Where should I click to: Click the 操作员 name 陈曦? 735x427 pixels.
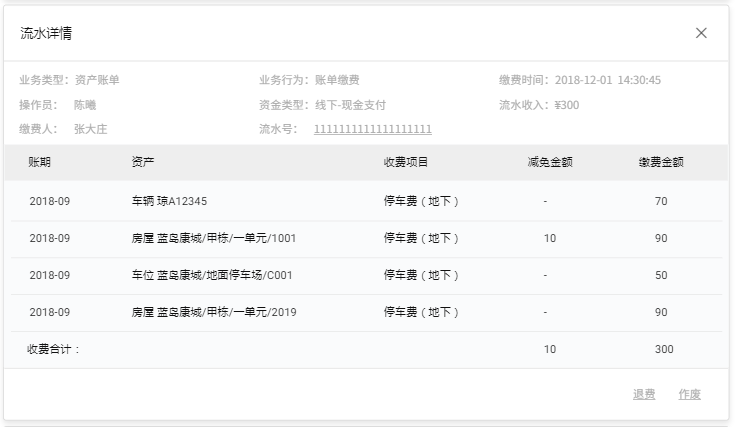(x=85, y=105)
